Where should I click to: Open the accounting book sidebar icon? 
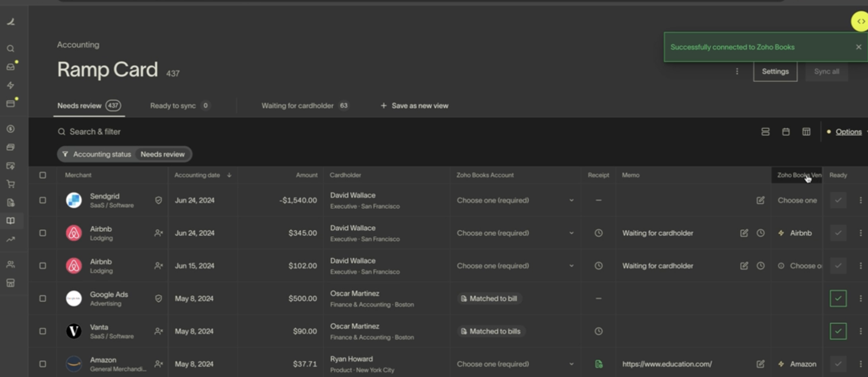tap(11, 221)
